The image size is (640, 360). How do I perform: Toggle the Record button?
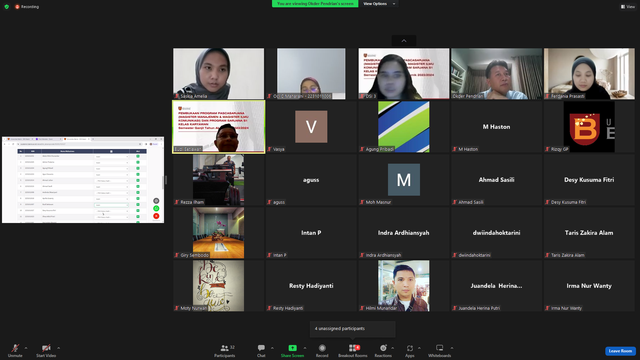click(x=322, y=350)
